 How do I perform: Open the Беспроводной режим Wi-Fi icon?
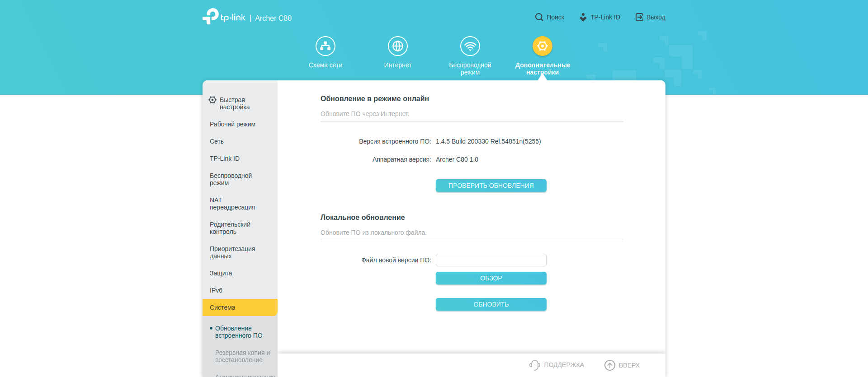point(470,46)
